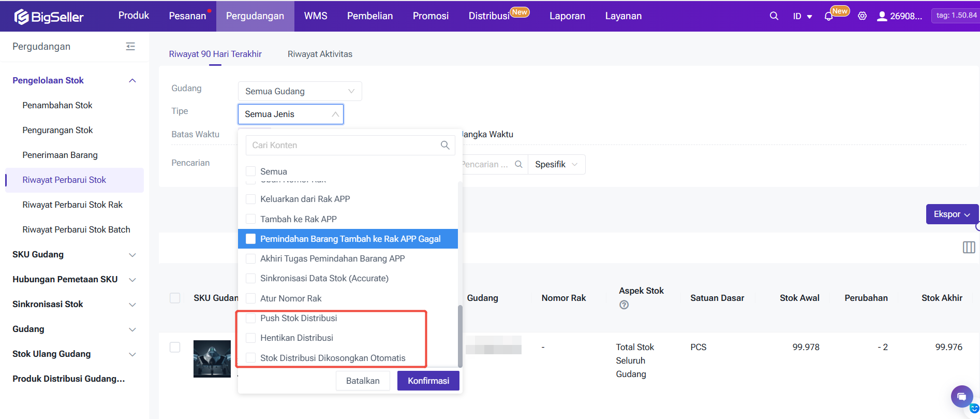
Task: Click the Aspek Stok help icon
Action: 624,305
